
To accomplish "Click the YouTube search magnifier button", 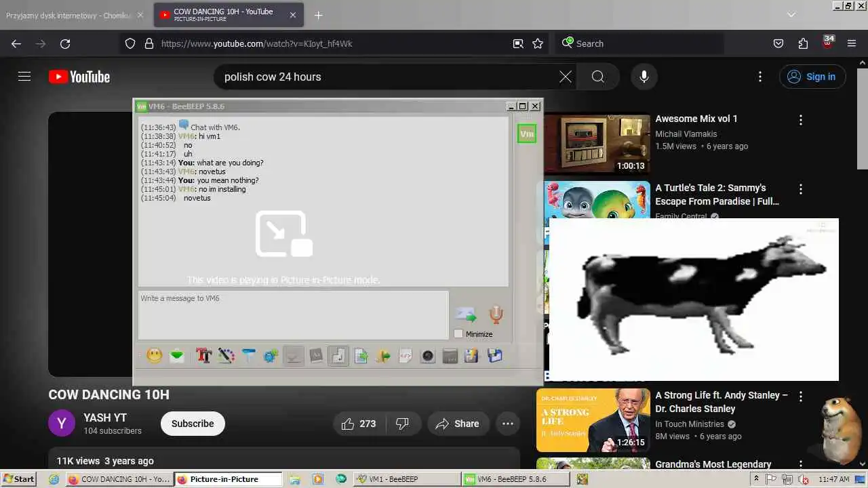I will [x=598, y=77].
